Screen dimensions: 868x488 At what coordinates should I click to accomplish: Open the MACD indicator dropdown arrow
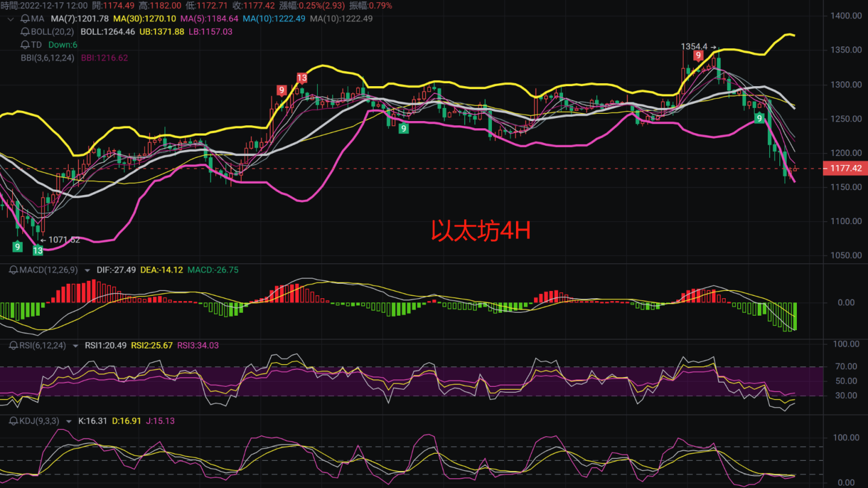86,270
